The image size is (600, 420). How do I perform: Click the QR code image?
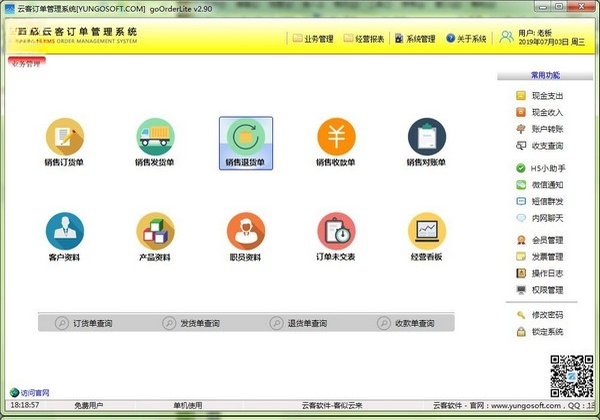(x=572, y=376)
